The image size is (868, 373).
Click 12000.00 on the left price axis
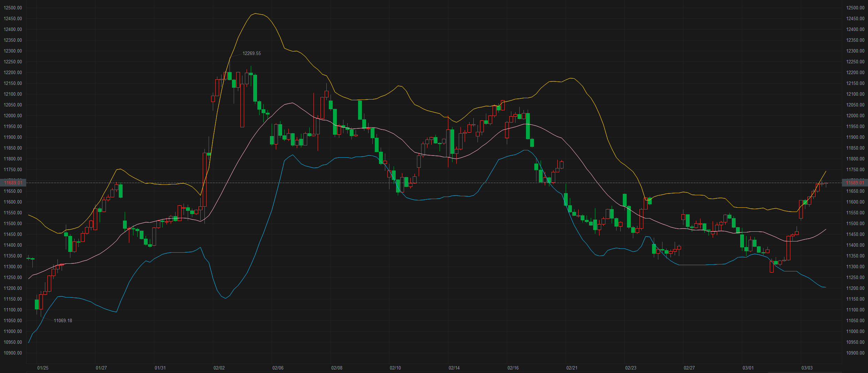click(13, 116)
